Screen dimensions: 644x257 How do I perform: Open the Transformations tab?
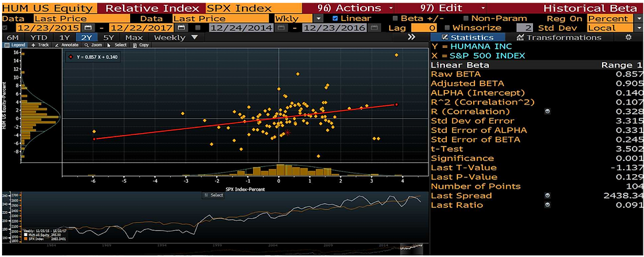click(559, 37)
